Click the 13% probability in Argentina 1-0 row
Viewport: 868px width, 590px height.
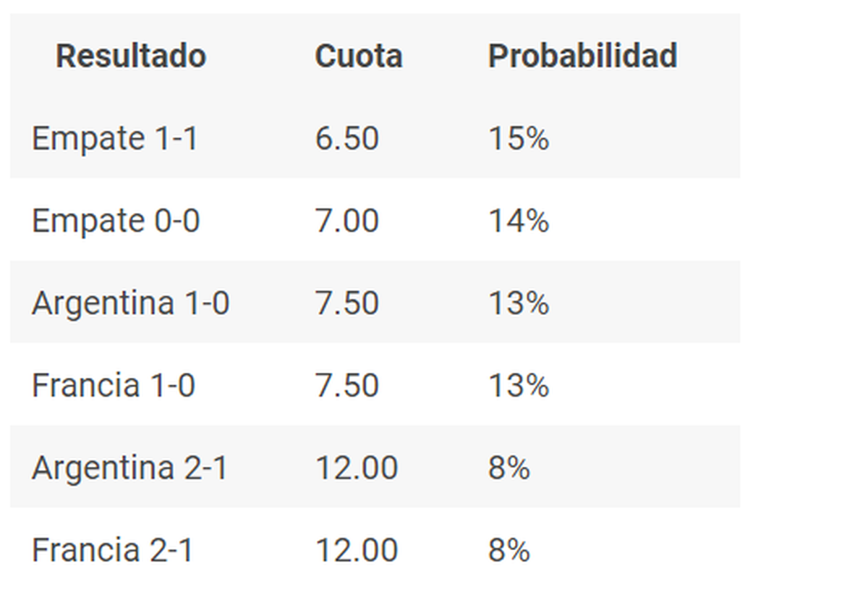[518, 303]
